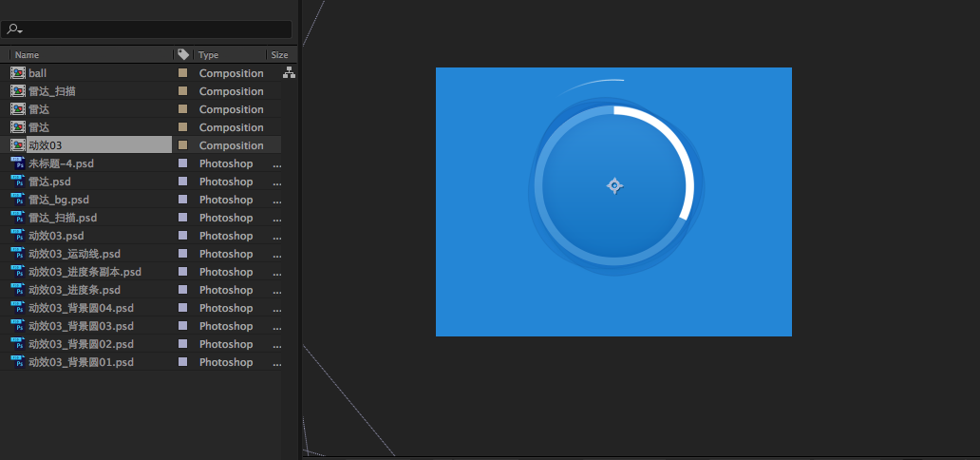The image size is (980, 460).
Task: Select the 雷达_扫描 composition name
Action: point(52,91)
